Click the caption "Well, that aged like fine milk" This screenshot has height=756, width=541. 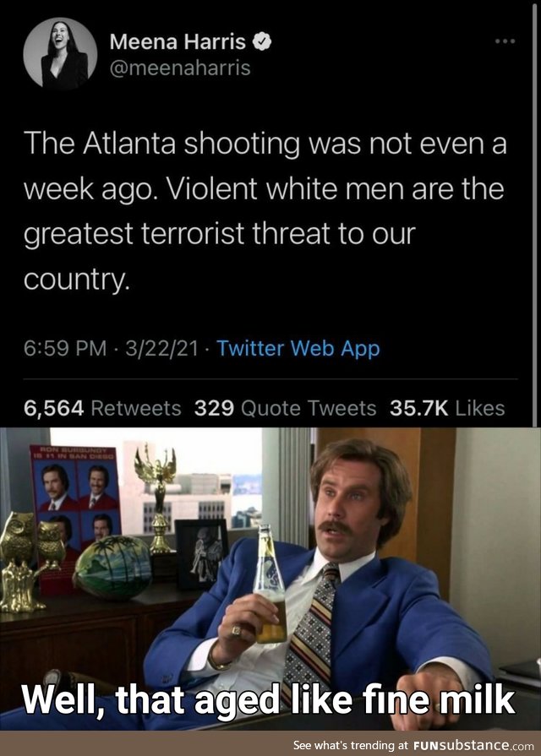[268, 699]
